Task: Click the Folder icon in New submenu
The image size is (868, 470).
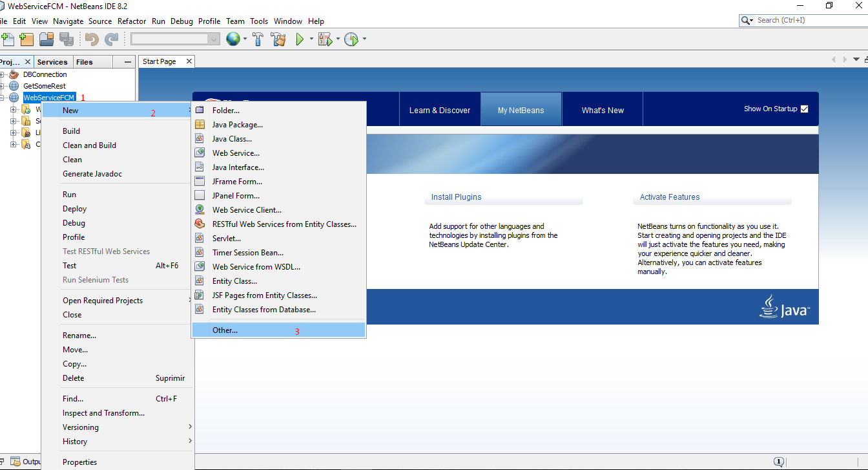Action: click(200, 111)
